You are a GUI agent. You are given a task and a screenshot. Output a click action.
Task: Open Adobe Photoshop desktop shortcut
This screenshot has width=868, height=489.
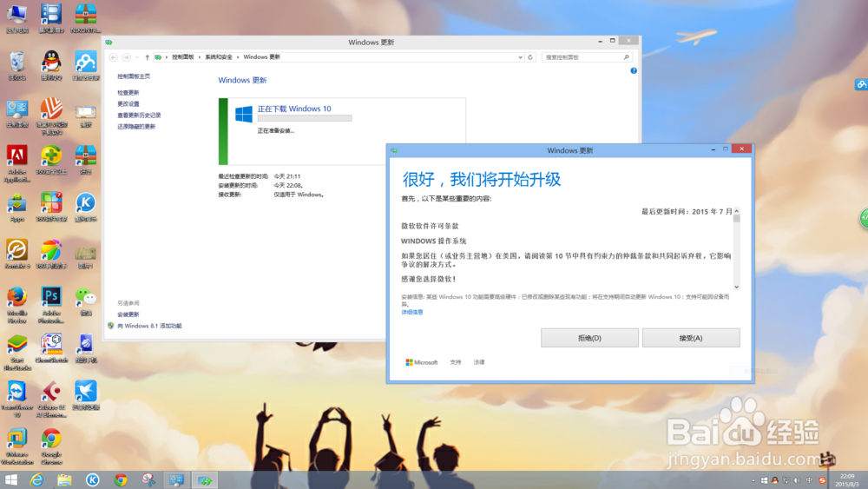pyautogui.click(x=51, y=305)
